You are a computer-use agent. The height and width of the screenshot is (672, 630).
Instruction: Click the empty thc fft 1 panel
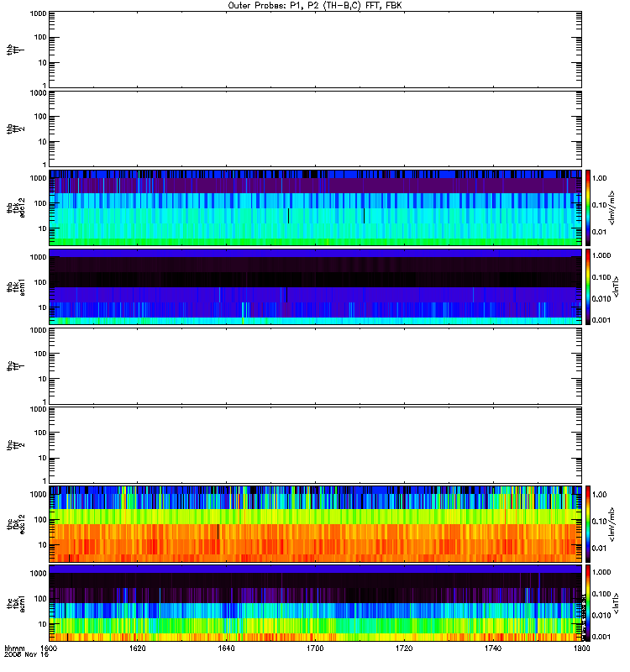pyautogui.click(x=316, y=366)
